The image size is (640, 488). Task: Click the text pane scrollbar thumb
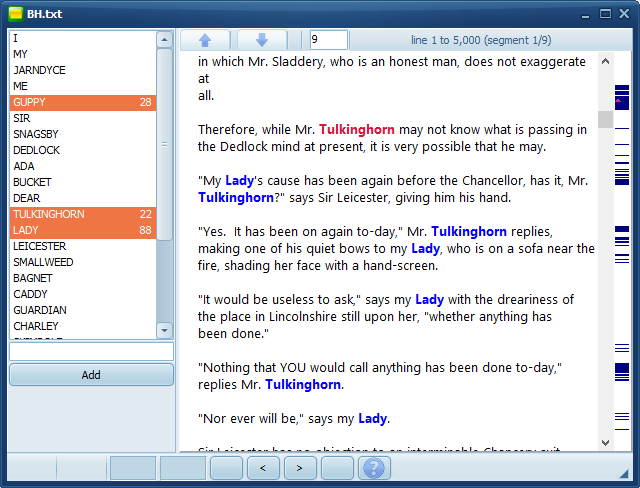tap(606, 120)
